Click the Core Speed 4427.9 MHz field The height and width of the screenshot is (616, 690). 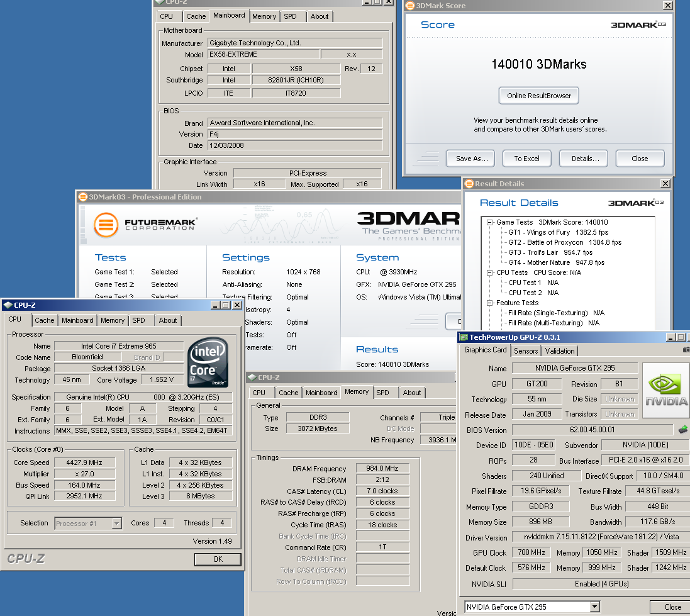[84, 462]
